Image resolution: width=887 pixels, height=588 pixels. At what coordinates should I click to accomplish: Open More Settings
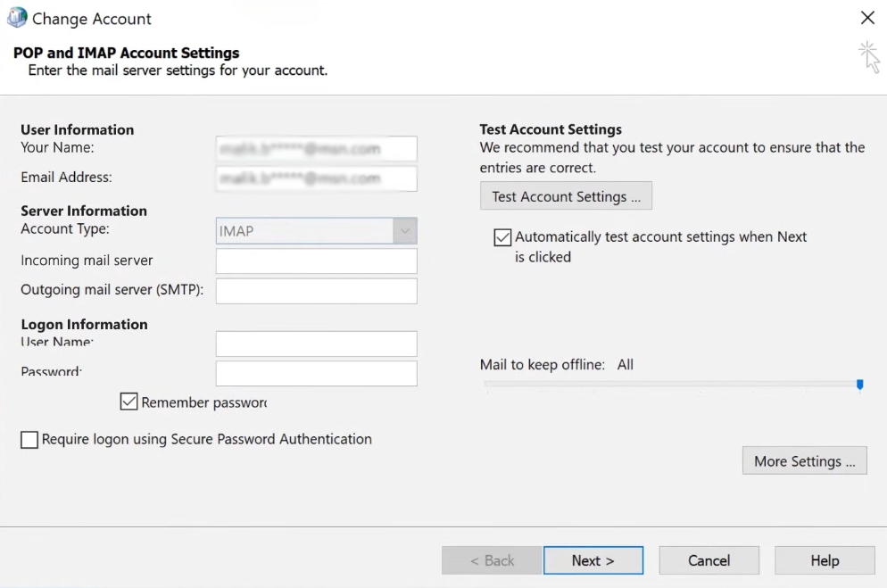pyautogui.click(x=804, y=460)
